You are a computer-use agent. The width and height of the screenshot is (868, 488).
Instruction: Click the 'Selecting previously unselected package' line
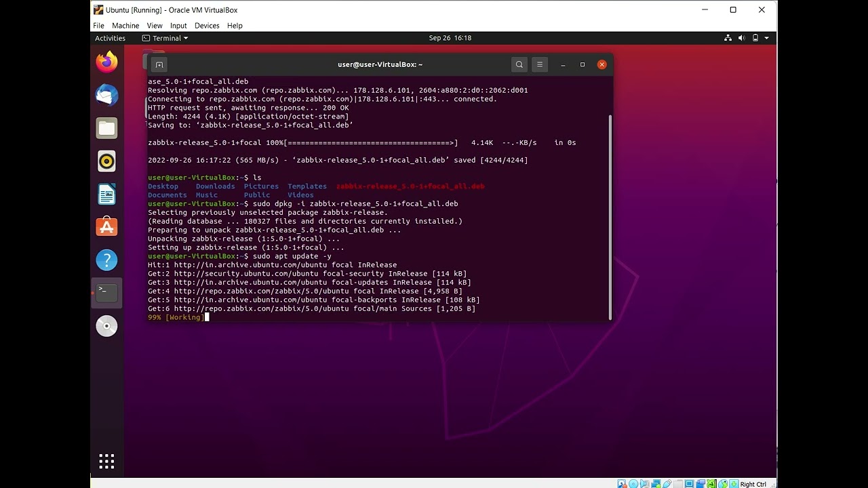click(268, 213)
